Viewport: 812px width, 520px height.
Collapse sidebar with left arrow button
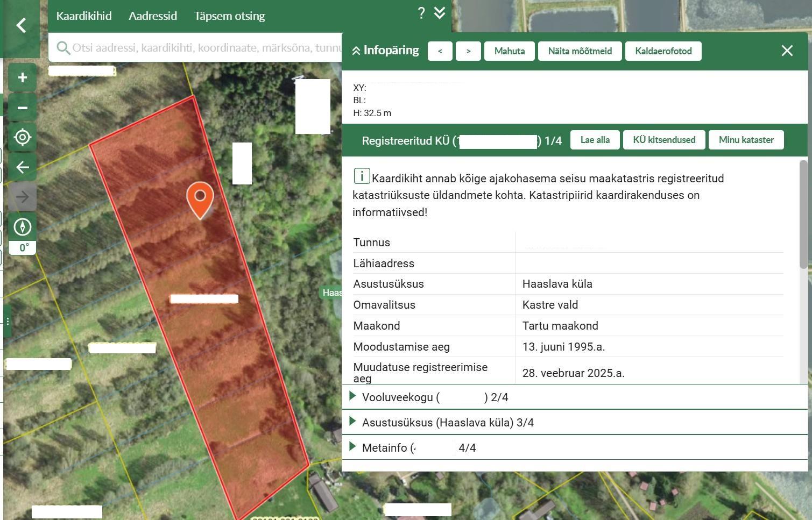pos(21,25)
